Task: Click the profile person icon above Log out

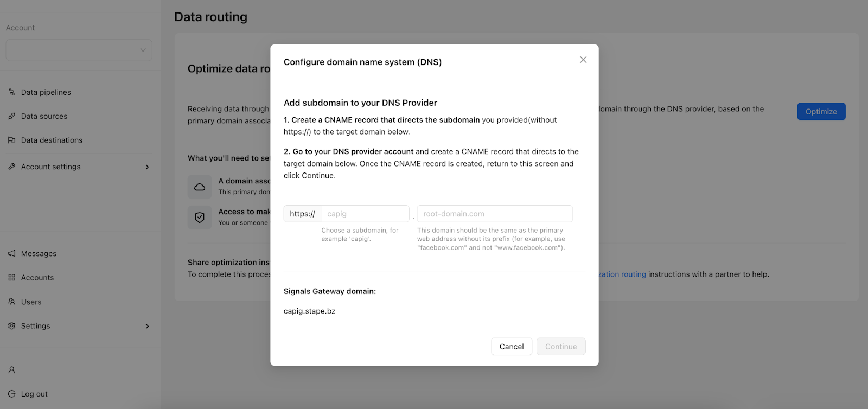Action: click(x=11, y=370)
